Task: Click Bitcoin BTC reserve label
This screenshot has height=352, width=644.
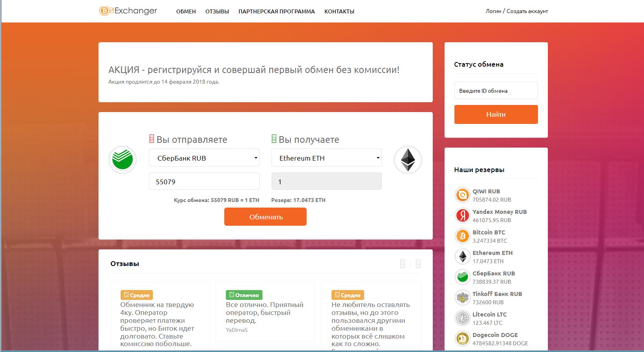Action: (x=489, y=232)
